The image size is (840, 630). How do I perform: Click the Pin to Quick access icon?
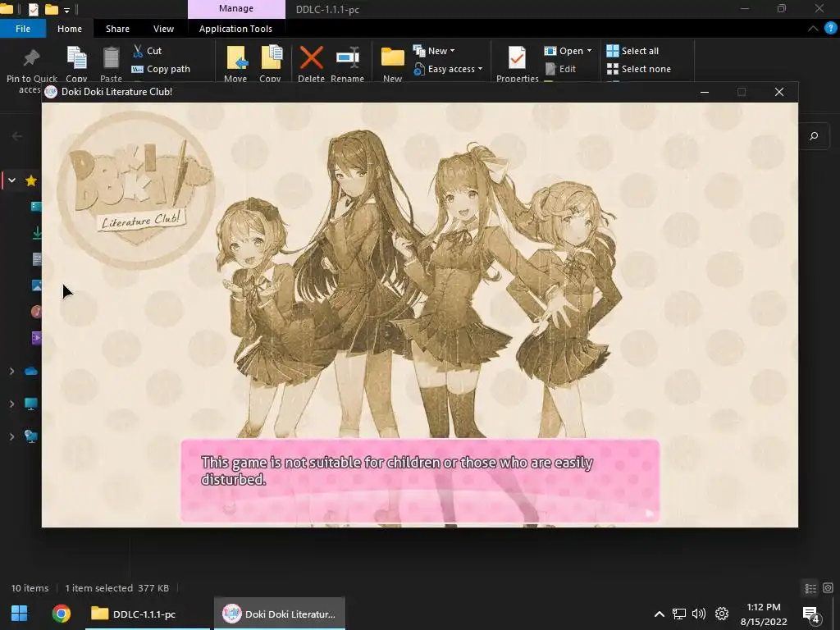31,58
